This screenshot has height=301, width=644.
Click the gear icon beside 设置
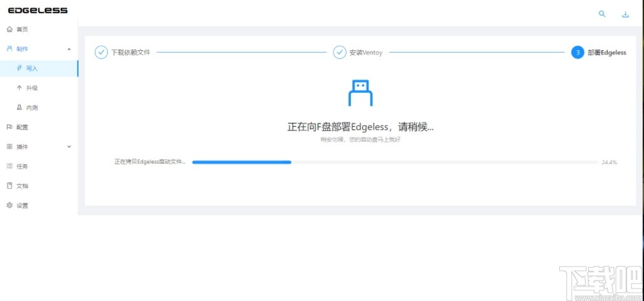tap(10, 206)
